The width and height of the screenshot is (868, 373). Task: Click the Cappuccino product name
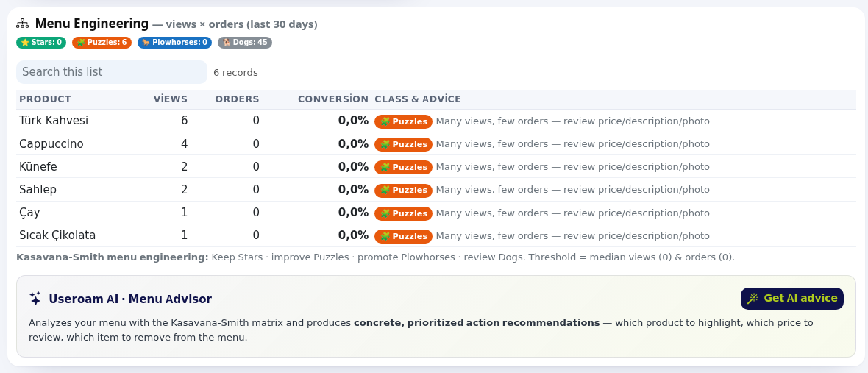[51, 144]
